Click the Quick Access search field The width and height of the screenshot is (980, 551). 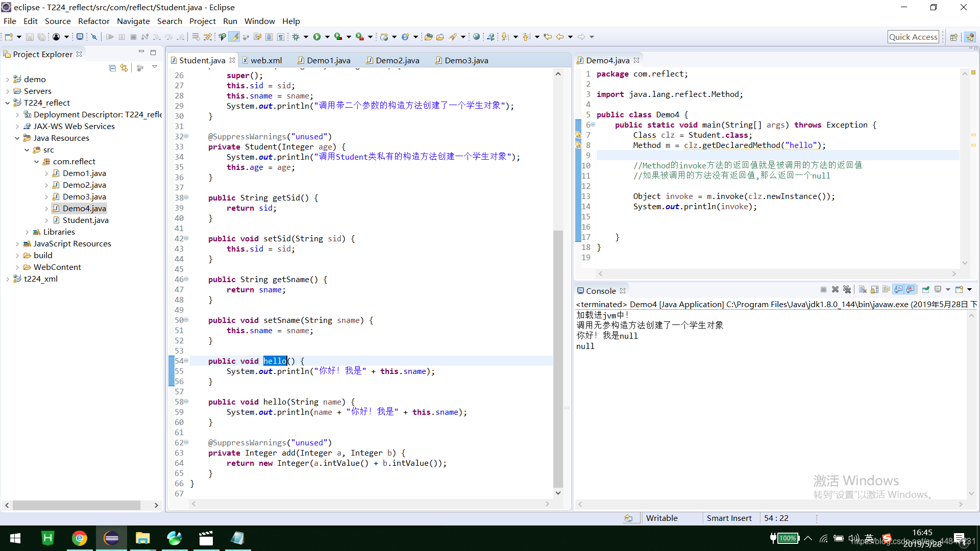[913, 37]
